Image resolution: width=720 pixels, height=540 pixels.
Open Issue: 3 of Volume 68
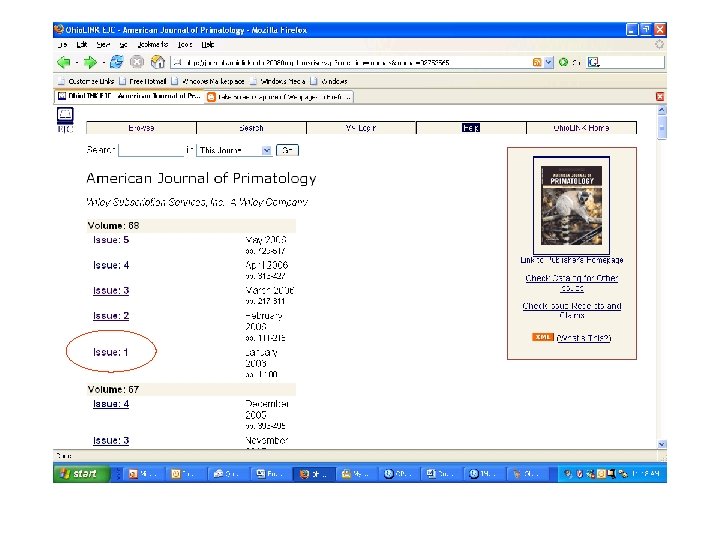coord(111,291)
